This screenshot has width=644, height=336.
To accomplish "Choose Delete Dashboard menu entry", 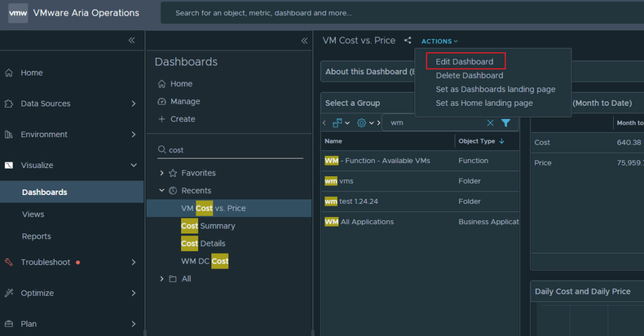I will (x=469, y=76).
